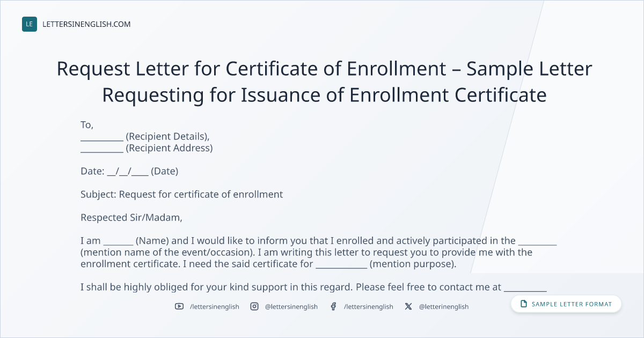Click the LE logo badge
The width and height of the screenshot is (644, 338).
30,24
